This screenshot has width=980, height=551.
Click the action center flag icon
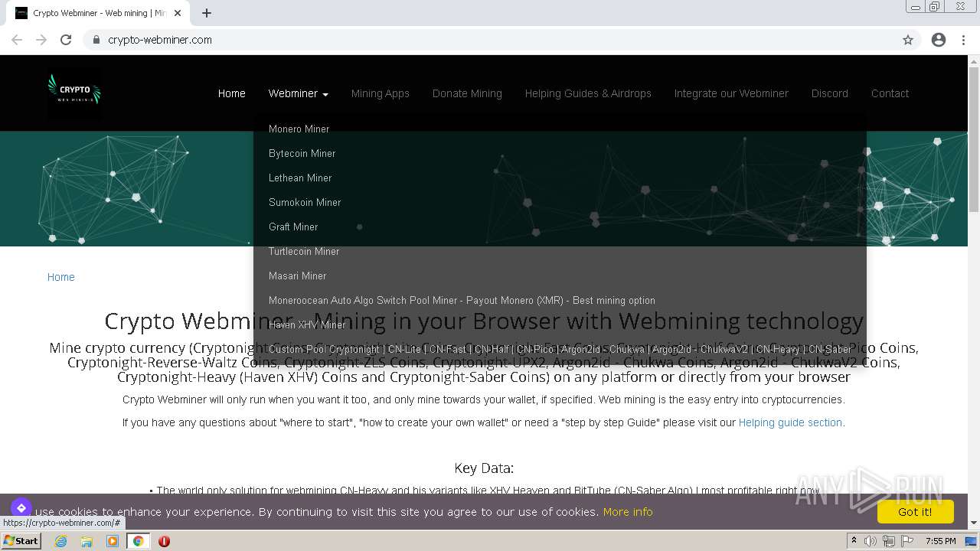pyautogui.click(x=907, y=541)
